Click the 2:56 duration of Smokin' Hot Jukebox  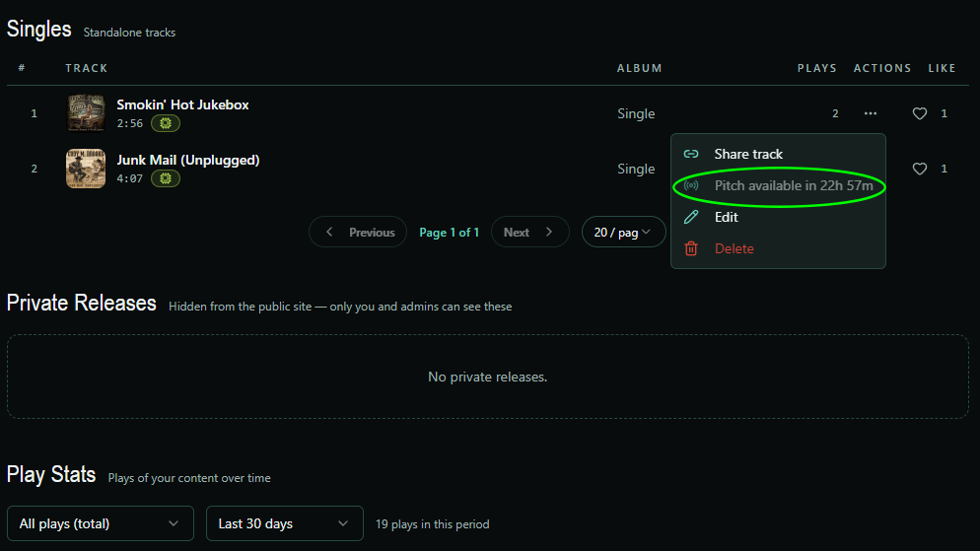[130, 123]
